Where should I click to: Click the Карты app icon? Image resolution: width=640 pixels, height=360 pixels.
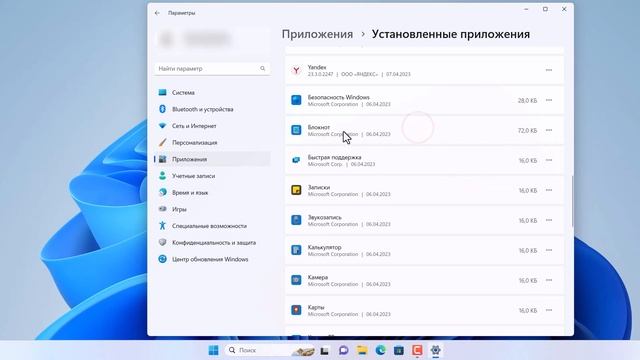pyautogui.click(x=296, y=310)
